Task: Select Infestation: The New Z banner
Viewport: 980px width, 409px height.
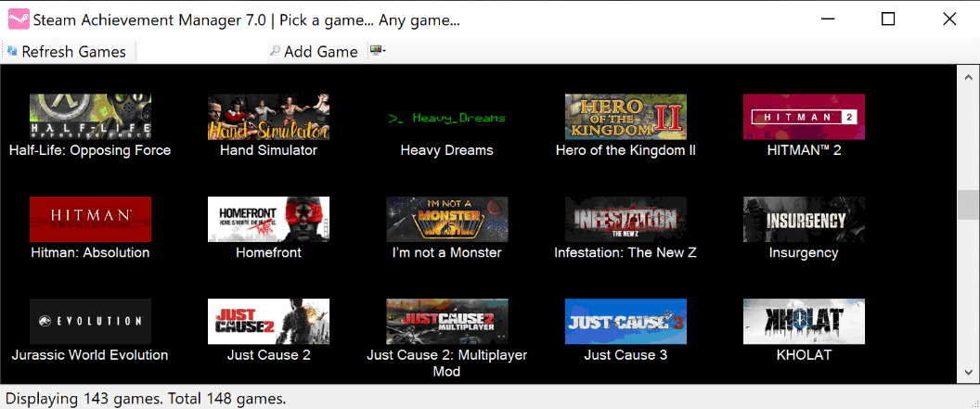Action: [625, 219]
